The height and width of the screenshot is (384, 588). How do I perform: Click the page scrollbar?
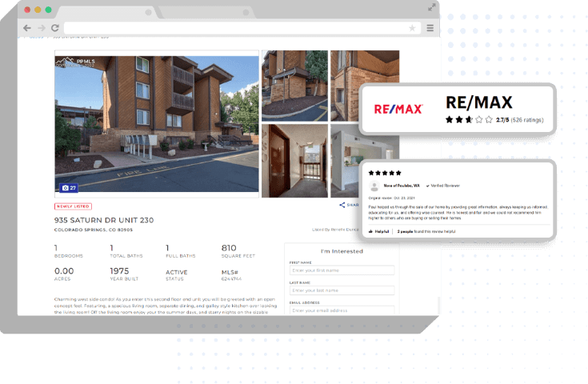[438, 305]
